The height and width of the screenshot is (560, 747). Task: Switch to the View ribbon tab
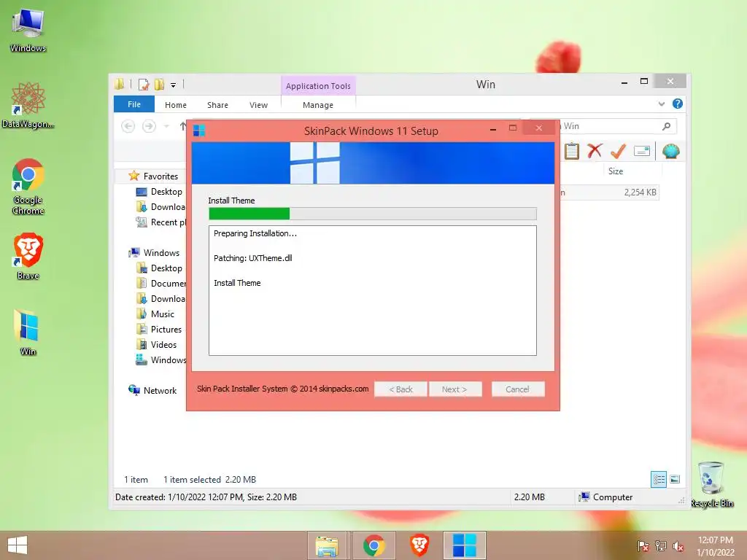click(x=258, y=105)
